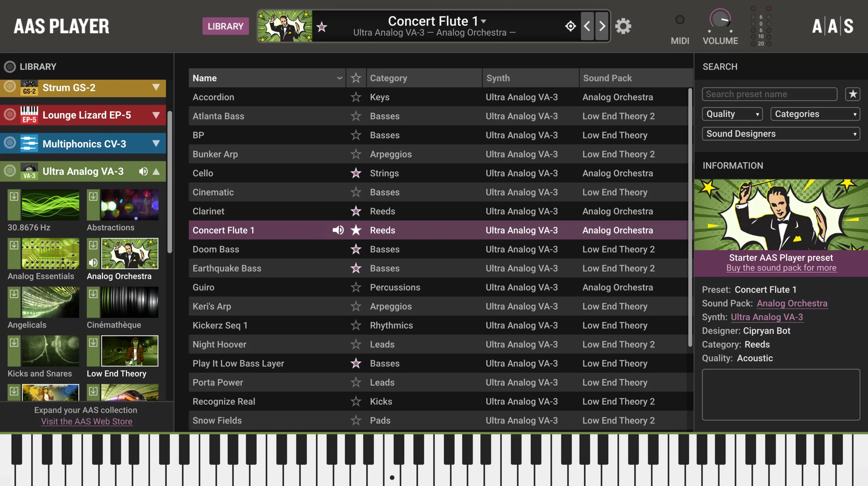Viewport: 868px width, 486px height.
Task: Expand the Strum GS-2 library section
Action: [x=156, y=87]
